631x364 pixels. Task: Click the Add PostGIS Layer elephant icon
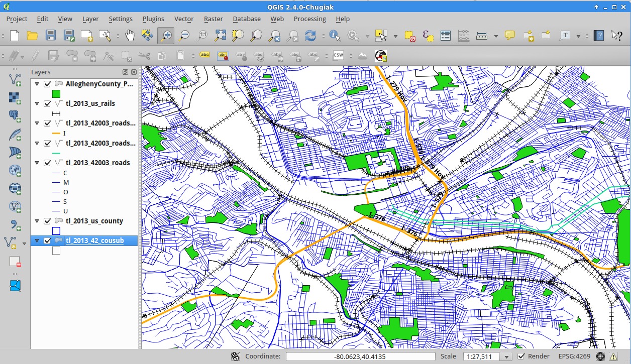(15, 115)
